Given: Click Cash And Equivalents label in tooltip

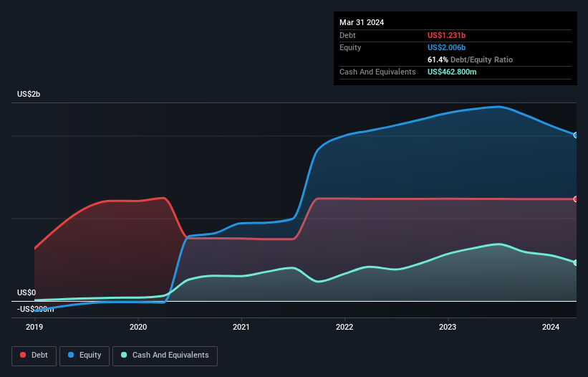Looking at the screenshot, I should coord(377,72).
